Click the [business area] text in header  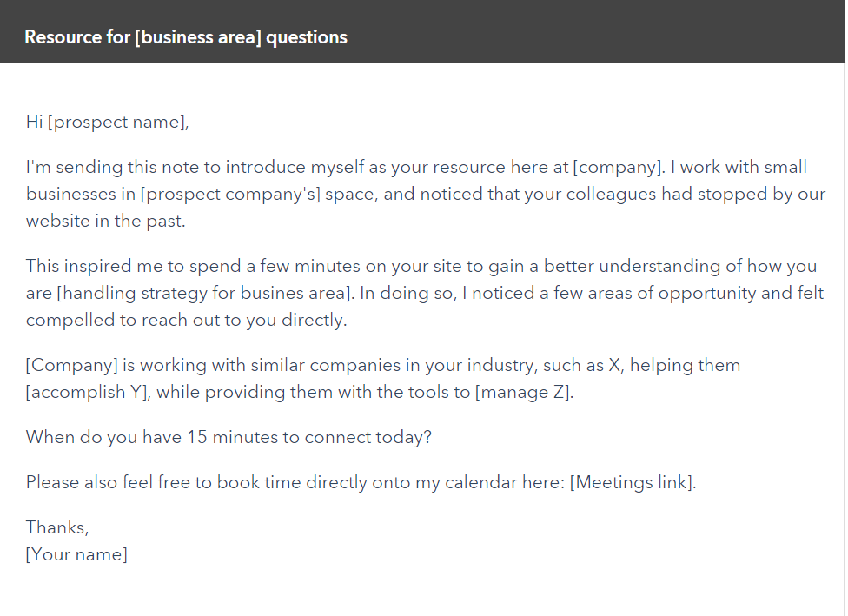[x=198, y=37]
